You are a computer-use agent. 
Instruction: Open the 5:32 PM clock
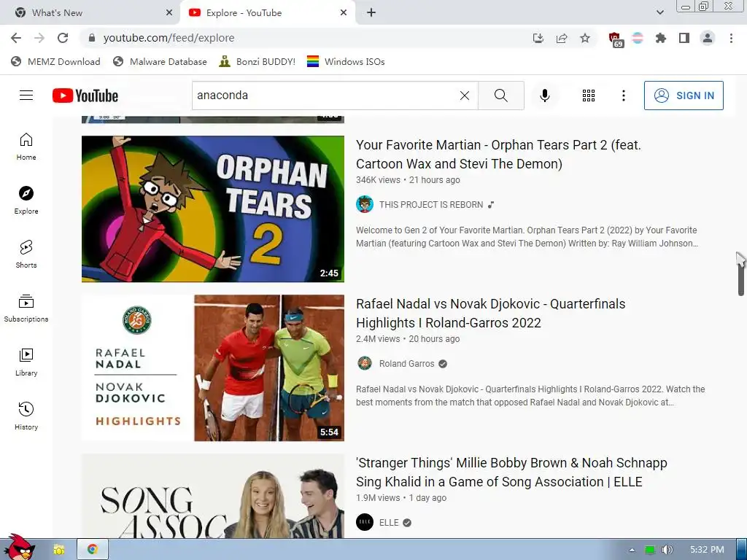coord(707,550)
